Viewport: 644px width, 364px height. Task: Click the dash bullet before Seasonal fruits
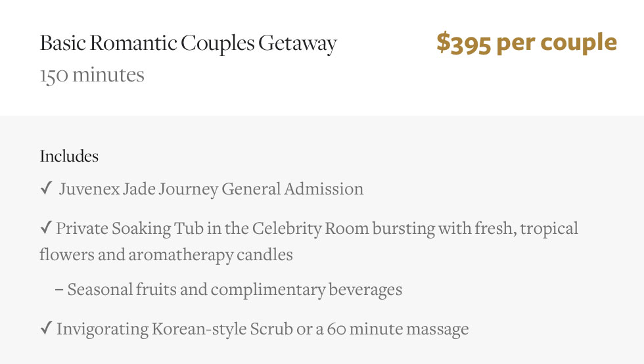(59, 290)
